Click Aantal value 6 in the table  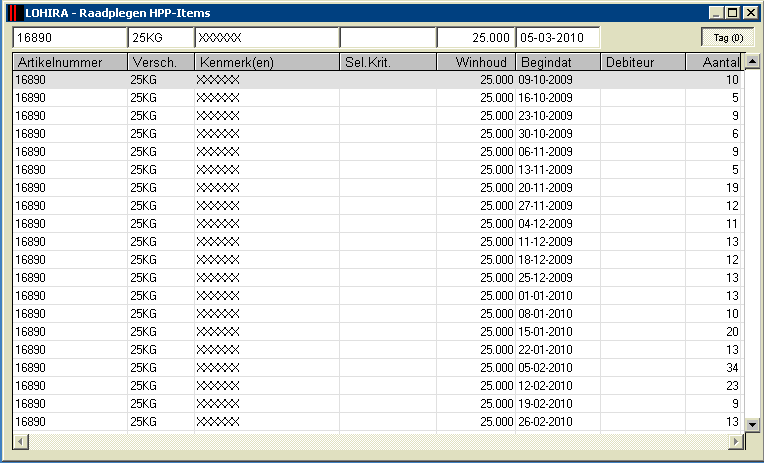[735, 134]
